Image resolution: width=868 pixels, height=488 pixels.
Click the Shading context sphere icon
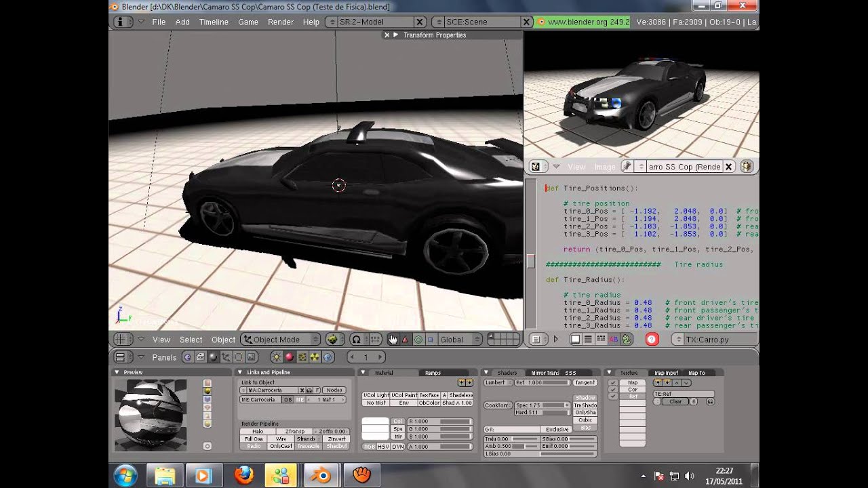coord(214,357)
